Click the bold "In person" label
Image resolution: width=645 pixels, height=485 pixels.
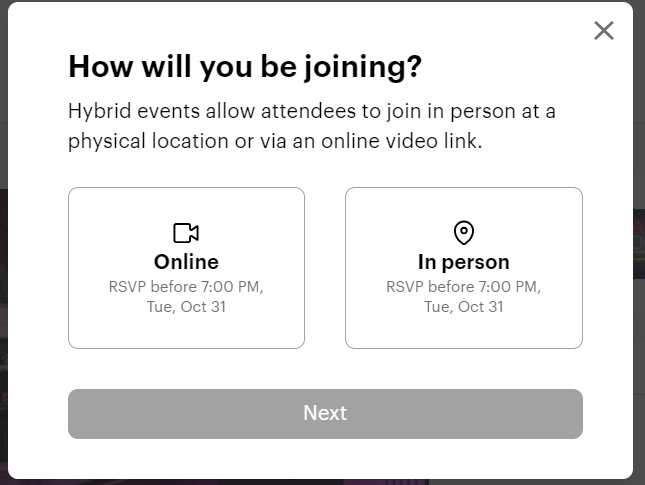(464, 262)
